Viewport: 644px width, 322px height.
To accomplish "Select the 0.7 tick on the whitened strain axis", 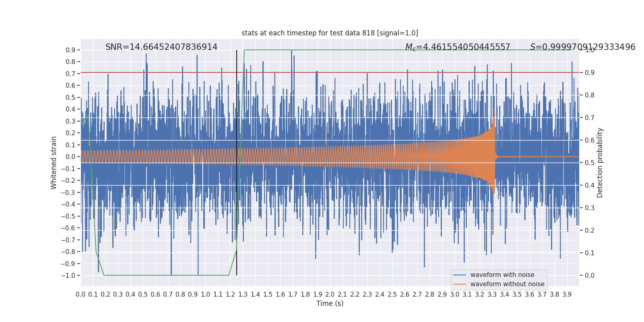I will click(x=70, y=74).
